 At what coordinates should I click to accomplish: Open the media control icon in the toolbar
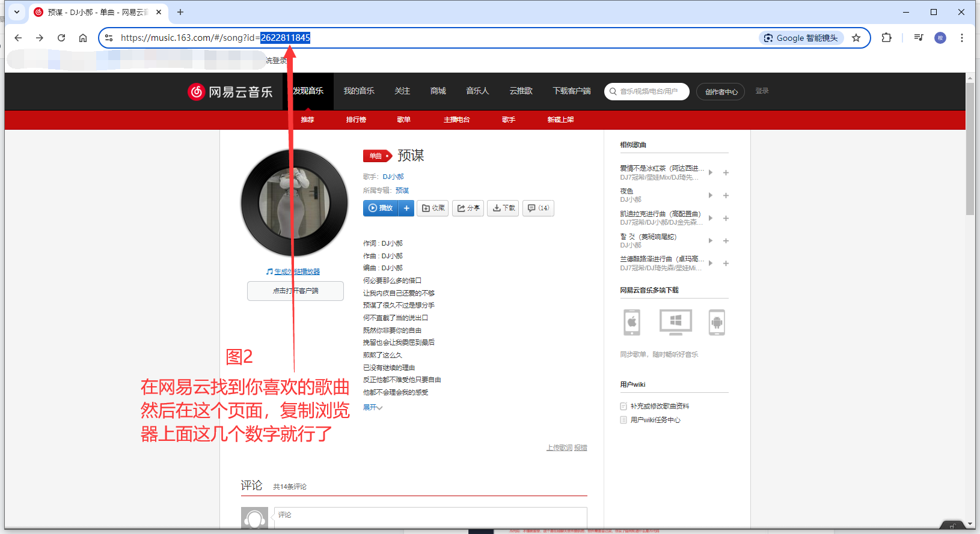[919, 38]
